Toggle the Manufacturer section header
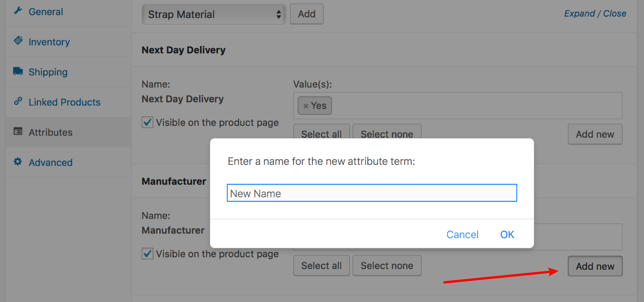Viewport: 644px width, 302px height. [x=174, y=181]
